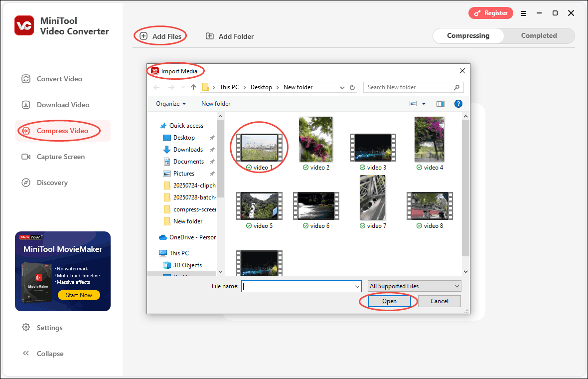
Task: Open the compress-screen folder in tree
Action: pyautogui.click(x=190, y=209)
